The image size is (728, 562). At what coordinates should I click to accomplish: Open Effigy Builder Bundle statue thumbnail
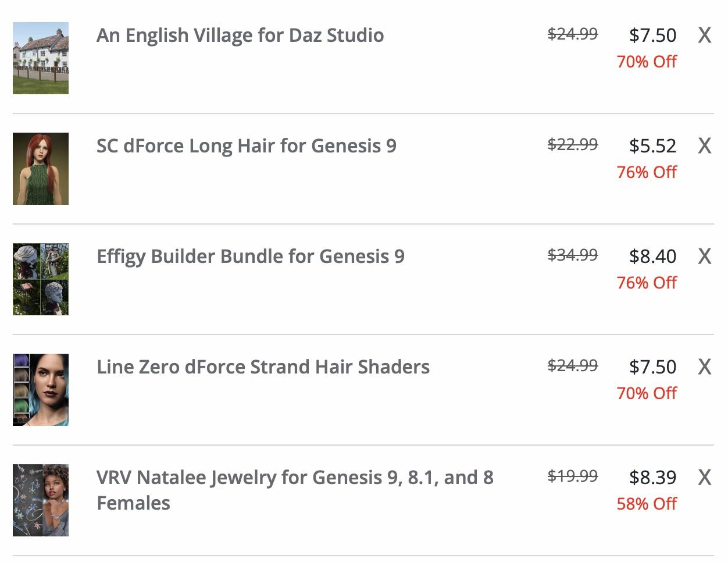pyautogui.click(x=41, y=279)
